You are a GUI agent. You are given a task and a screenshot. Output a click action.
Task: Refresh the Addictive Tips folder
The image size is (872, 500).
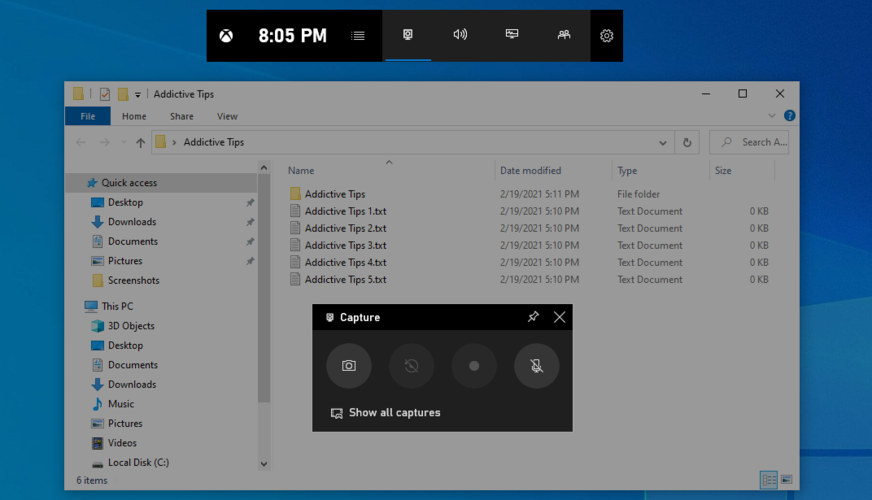click(687, 142)
